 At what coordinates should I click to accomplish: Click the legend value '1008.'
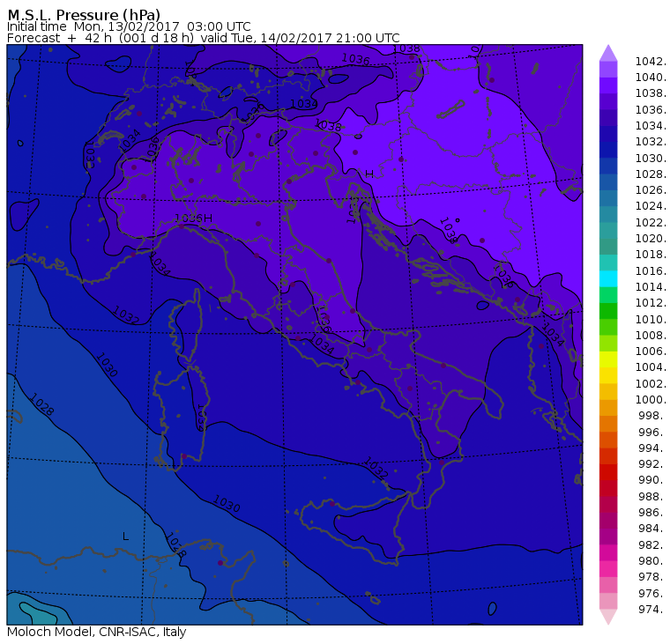[651, 336]
